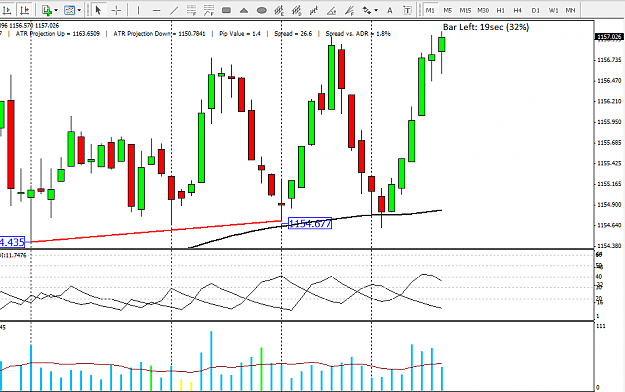
Task: Select the Andrews Pitchfork style tool with C
Action: (279, 10)
